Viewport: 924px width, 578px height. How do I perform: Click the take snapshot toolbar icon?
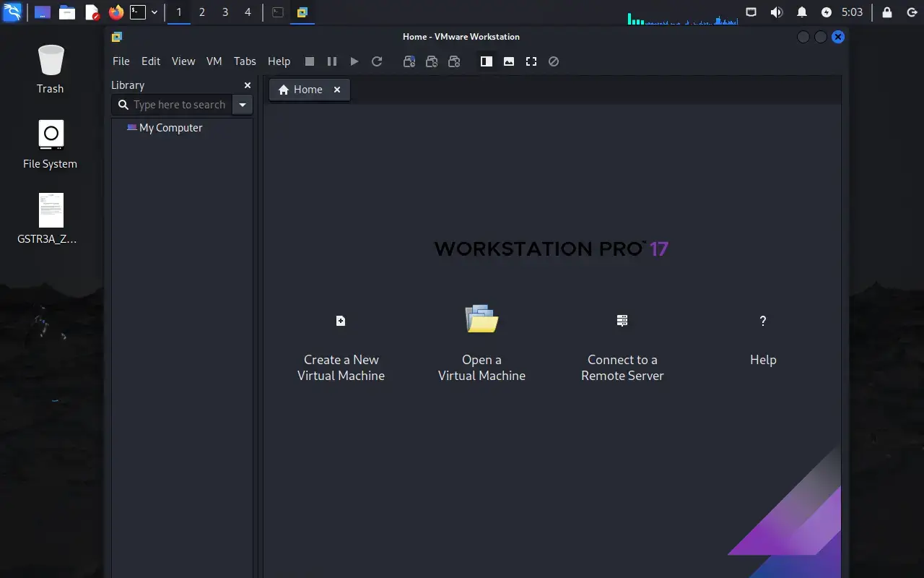[409, 61]
